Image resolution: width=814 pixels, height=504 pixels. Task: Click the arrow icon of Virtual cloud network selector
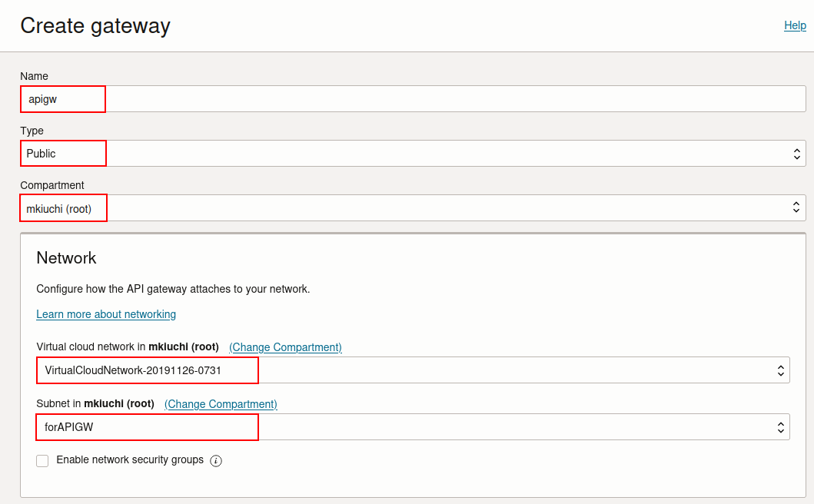[780, 370]
